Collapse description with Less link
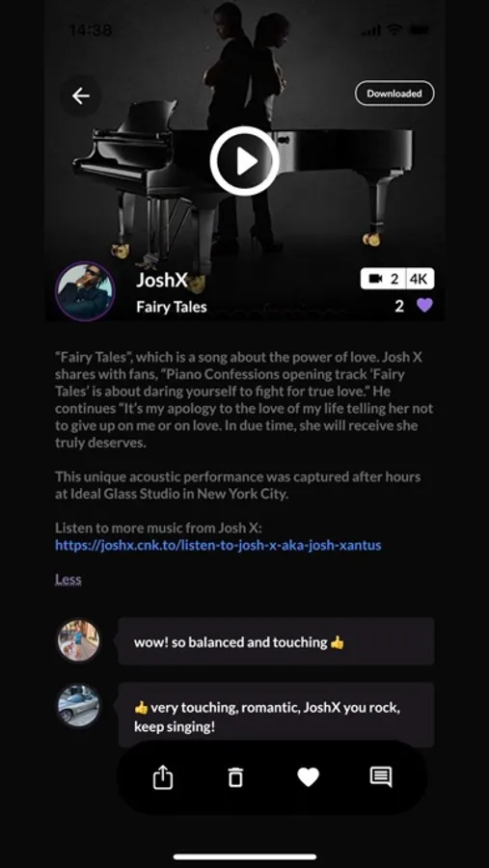The width and height of the screenshot is (489, 868). click(x=68, y=580)
